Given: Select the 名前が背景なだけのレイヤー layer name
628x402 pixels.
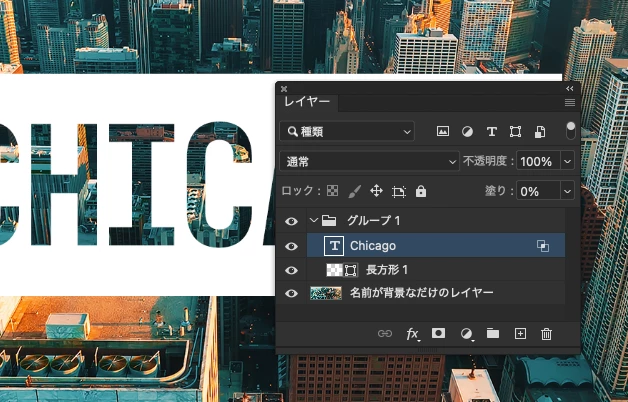Looking at the screenshot, I should coord(422,293).
